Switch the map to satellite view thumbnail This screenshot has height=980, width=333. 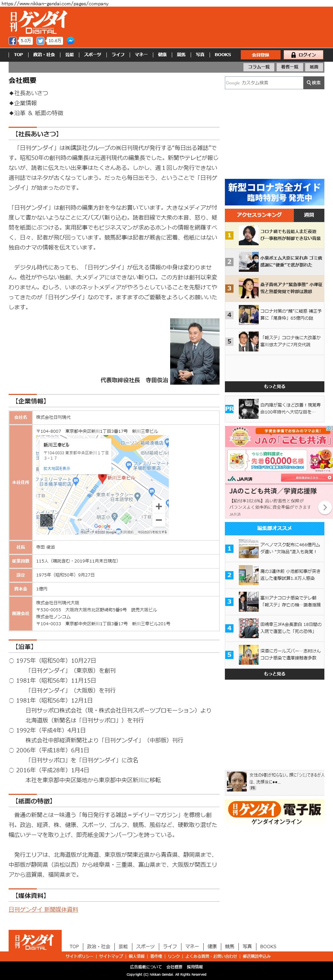[46, 520]
